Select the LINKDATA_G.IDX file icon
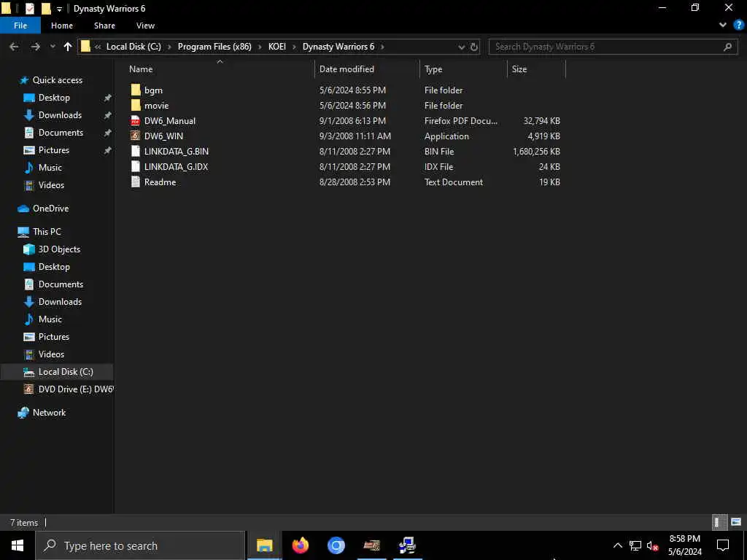Viewport: 747px width, 560px height. (x=136, y=166)
